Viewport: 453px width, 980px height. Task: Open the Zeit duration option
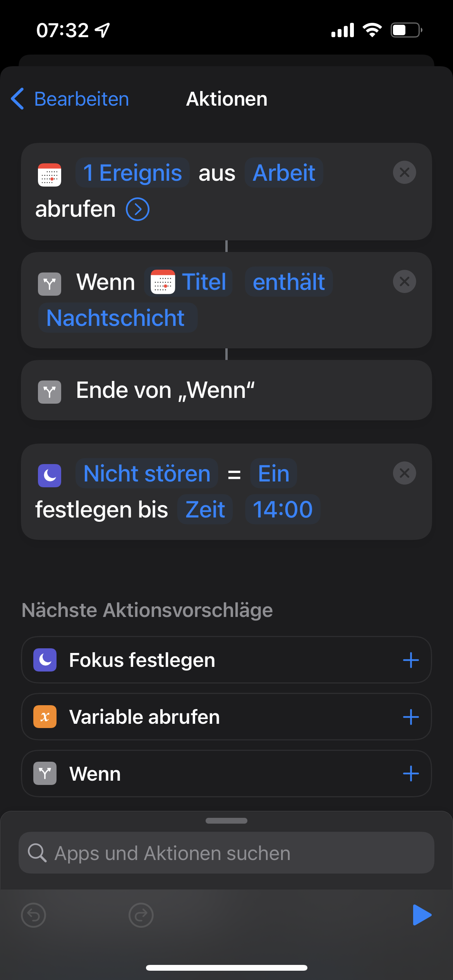click(x=205, y=509)
